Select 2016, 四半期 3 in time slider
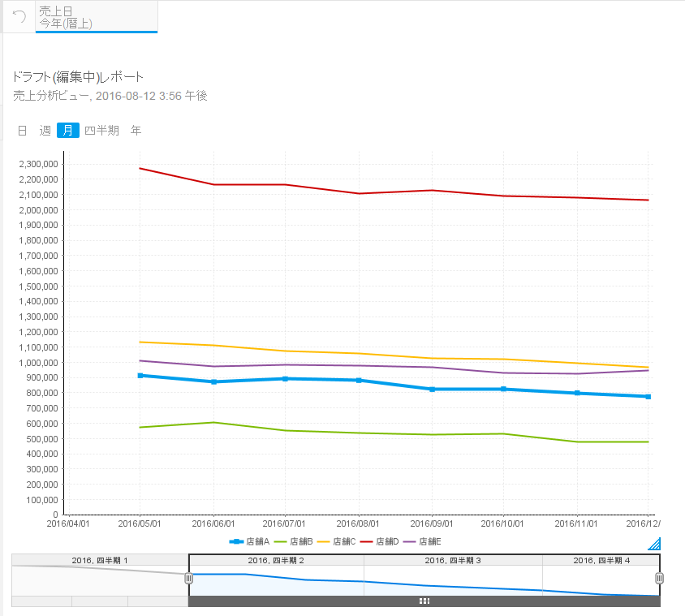This screenshot has height=616, width=685. (453, 561)
